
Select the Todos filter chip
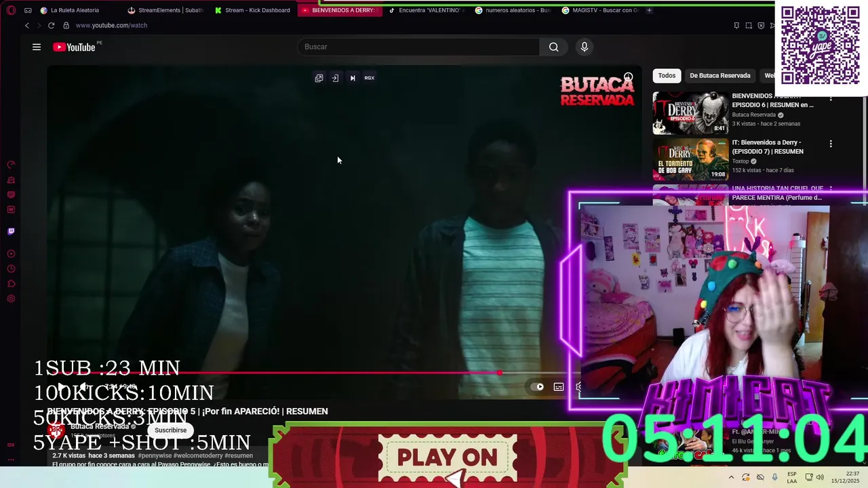click(667, 75)
